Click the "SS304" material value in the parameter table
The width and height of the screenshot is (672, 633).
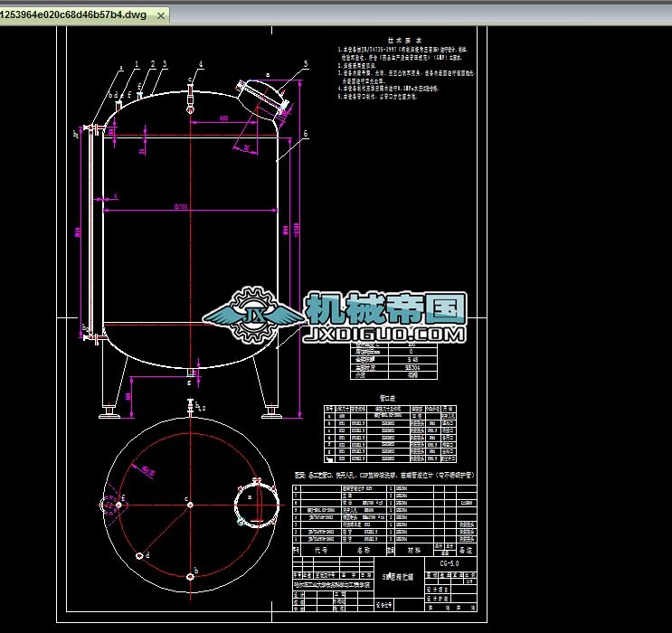(412, 367)
